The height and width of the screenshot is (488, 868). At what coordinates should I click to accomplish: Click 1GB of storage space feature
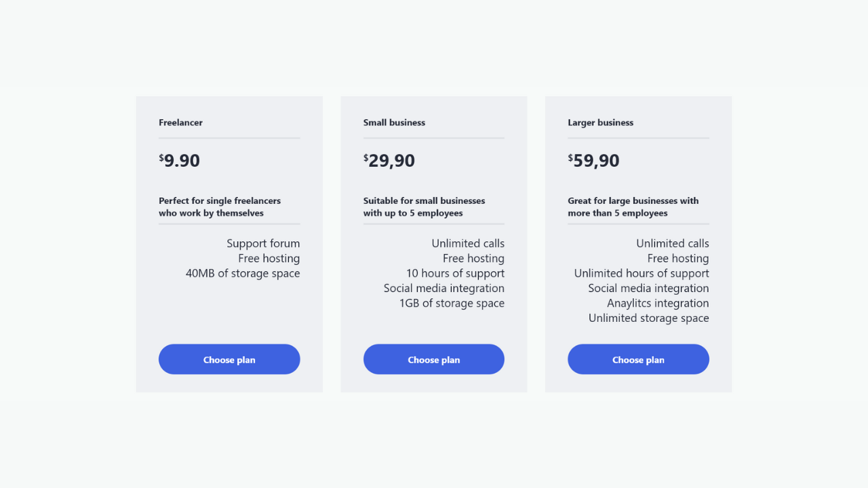click(x=452, y=303)
